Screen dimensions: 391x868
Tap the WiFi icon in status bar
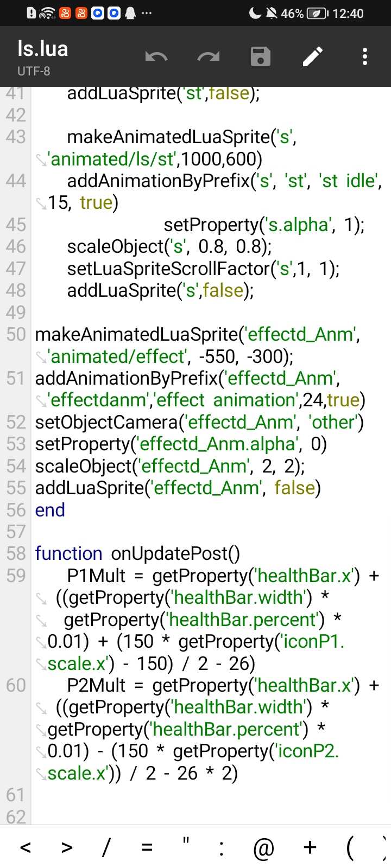coord(48,13)
